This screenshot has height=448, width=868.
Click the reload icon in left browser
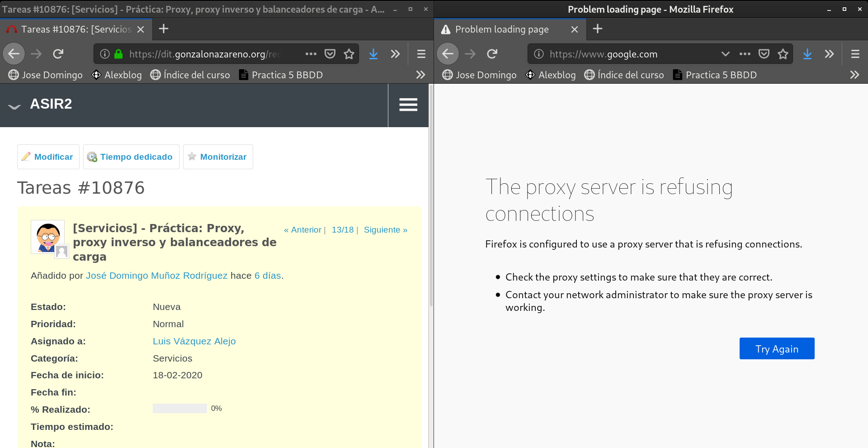(58, 54)
